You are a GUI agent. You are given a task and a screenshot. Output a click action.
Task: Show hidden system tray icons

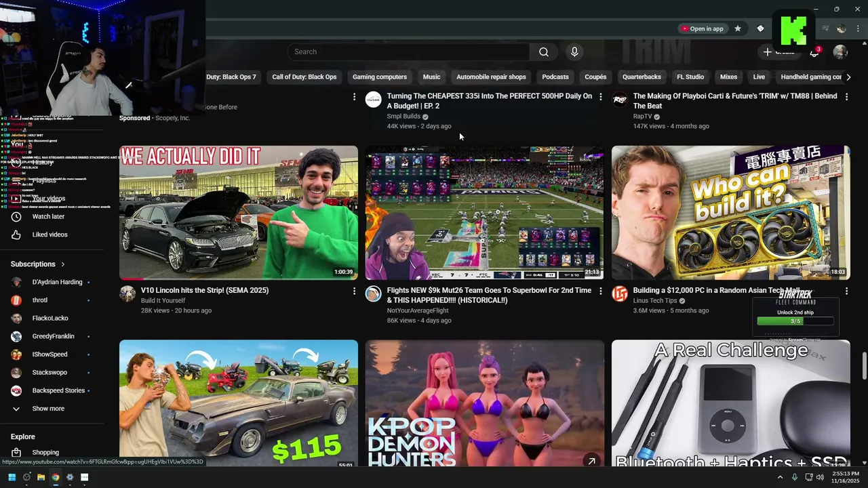click(x=780, y=477)
